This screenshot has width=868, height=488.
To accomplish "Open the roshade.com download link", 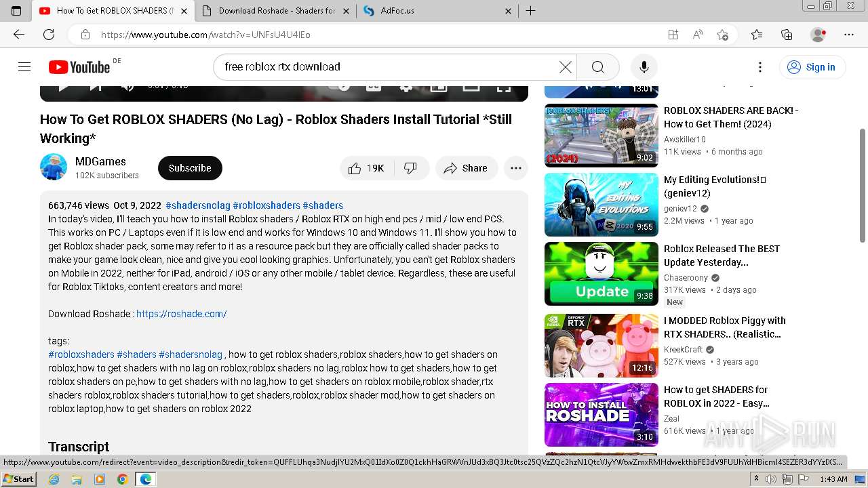I will tap(181, 314).
